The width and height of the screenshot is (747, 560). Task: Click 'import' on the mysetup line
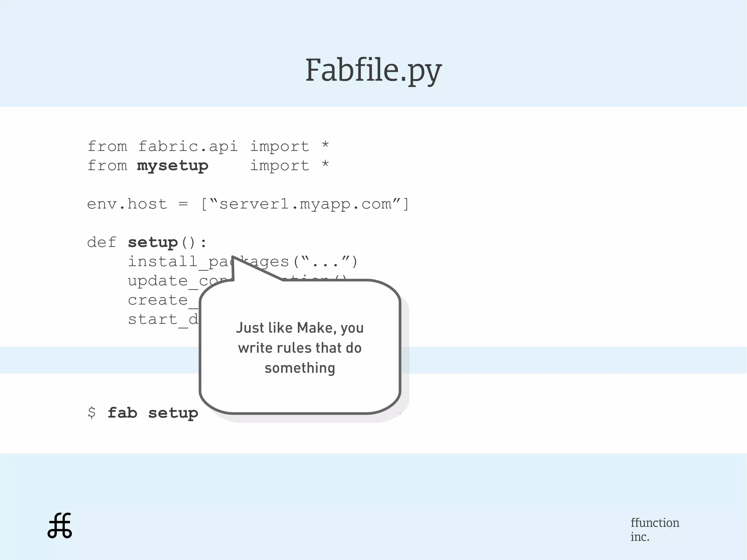coord(279,166)
